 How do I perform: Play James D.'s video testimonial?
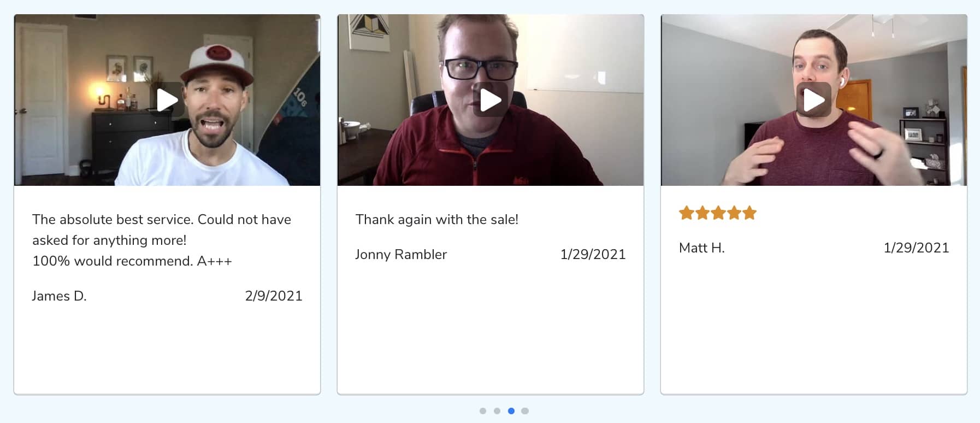(167, 99)
